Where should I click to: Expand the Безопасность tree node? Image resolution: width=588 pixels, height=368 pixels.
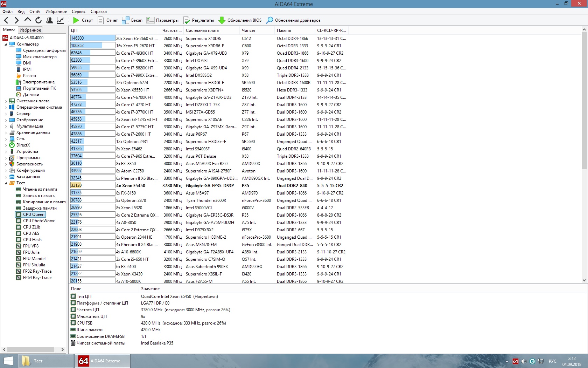click(x=6, y=164)
